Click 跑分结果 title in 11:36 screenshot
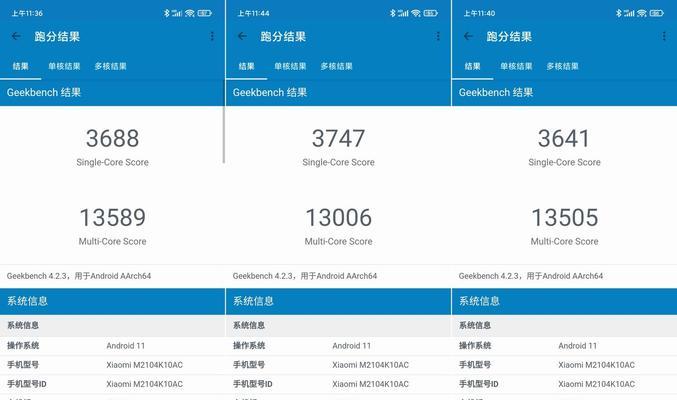Screen dimensions: 677x400 (x=57, y=36)
